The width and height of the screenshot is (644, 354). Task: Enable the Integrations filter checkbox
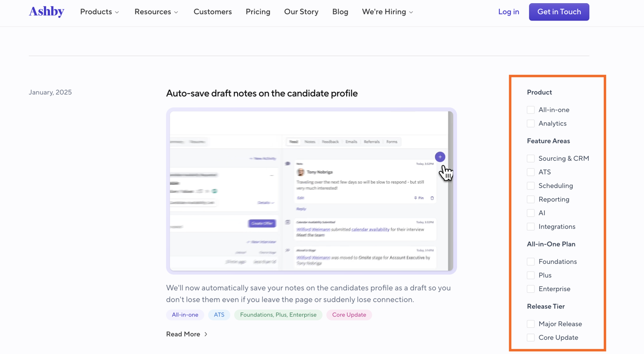point(531,227)
